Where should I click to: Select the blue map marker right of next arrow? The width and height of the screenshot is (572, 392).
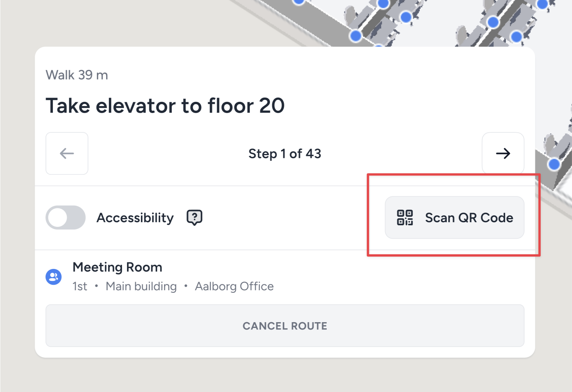[554, 164]
